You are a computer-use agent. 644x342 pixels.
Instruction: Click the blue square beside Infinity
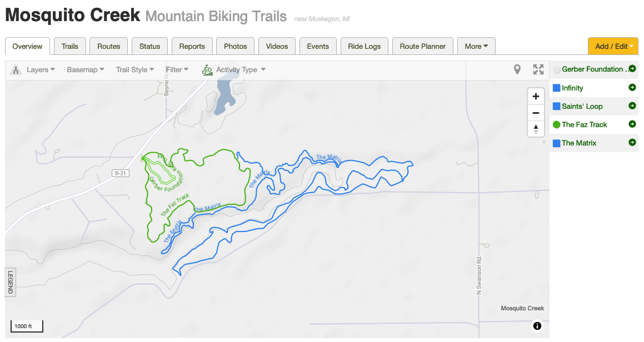556,88
